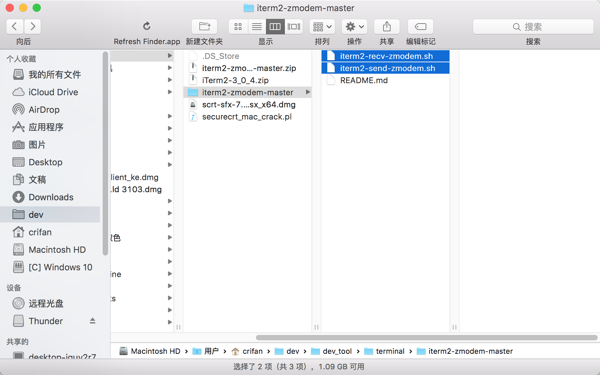This screenshot has height=375, width=600.
Task: Select iterm2-zmodem-master folder
Action: pos(247,93)
